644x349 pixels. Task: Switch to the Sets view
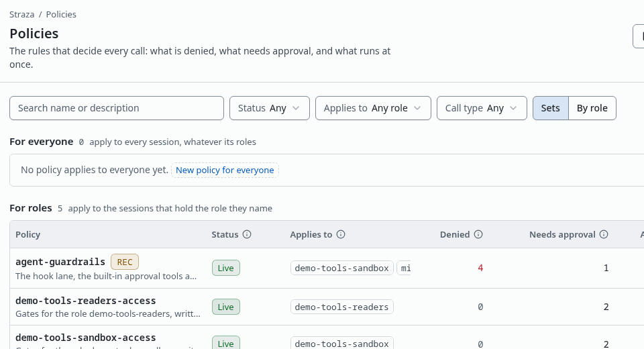pos(550,108)
